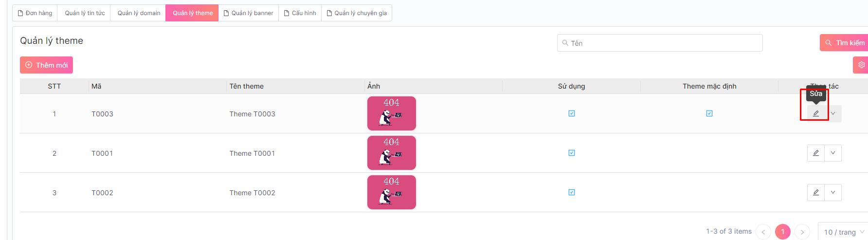Screen dimensions: 868x240
Task: Expand the action dropdown arrow for T0001
Action: tap(833, 153)
